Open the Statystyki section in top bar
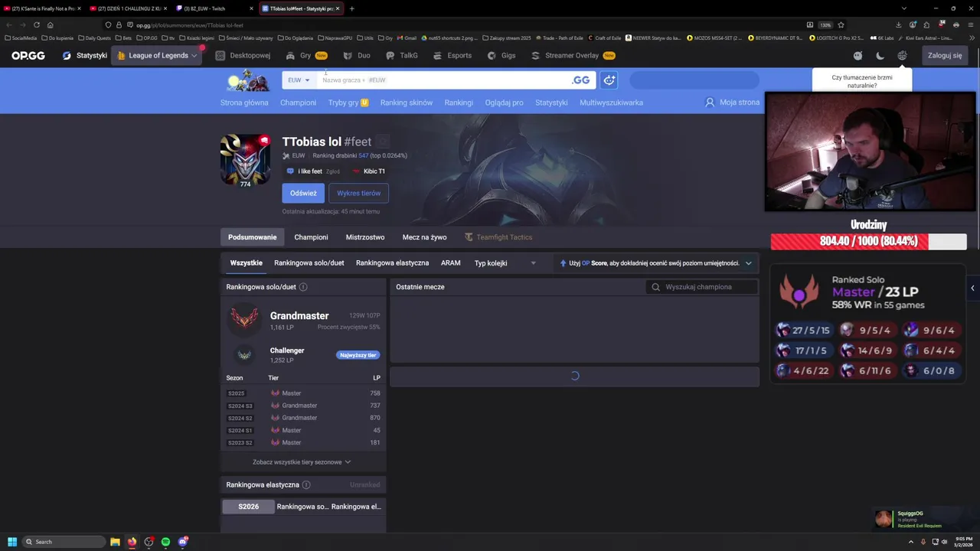The image size is (980, 551). coord(85,55)
